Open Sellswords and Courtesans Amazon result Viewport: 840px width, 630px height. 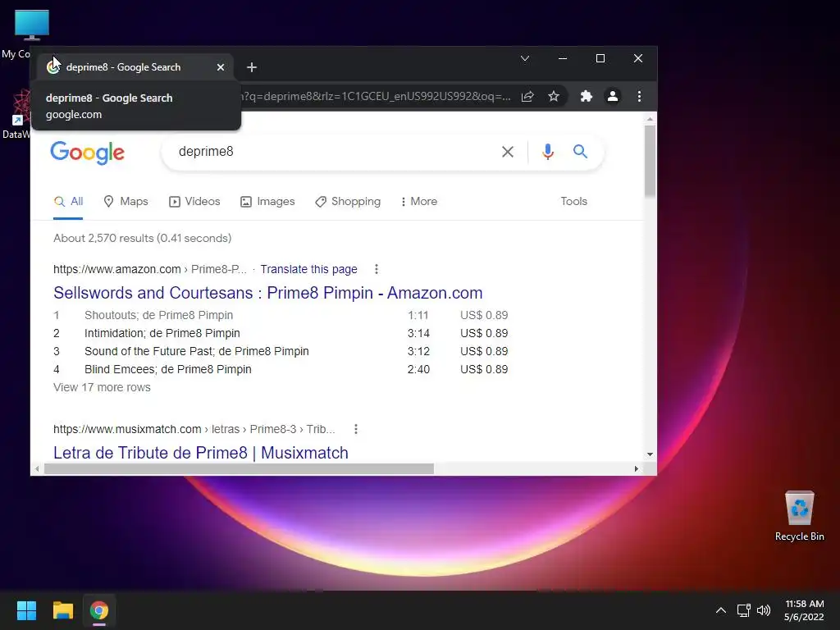268,293
